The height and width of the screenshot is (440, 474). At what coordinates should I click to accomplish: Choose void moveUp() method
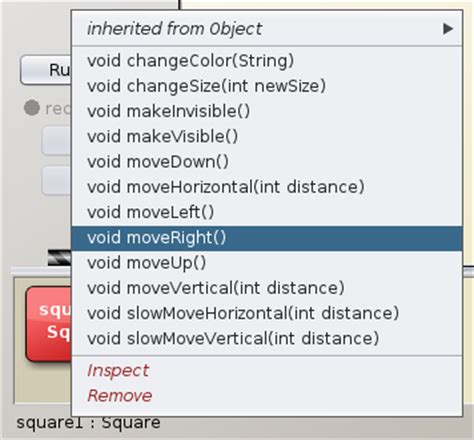tap(267, 263)
